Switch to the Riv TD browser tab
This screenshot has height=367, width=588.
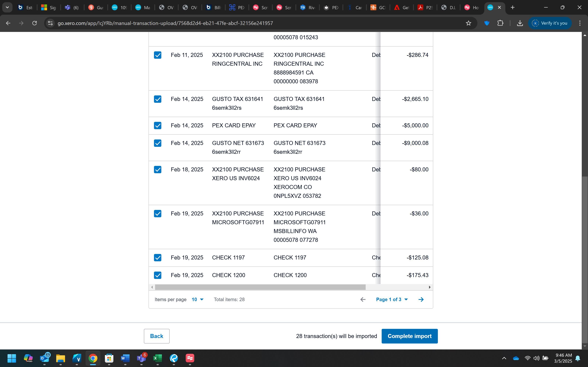307,8
